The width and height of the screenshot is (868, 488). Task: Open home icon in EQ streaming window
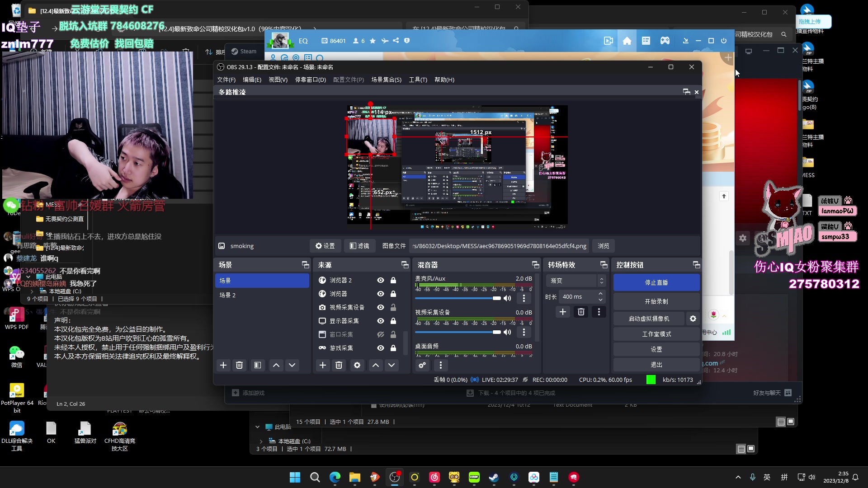pos(627,41)
